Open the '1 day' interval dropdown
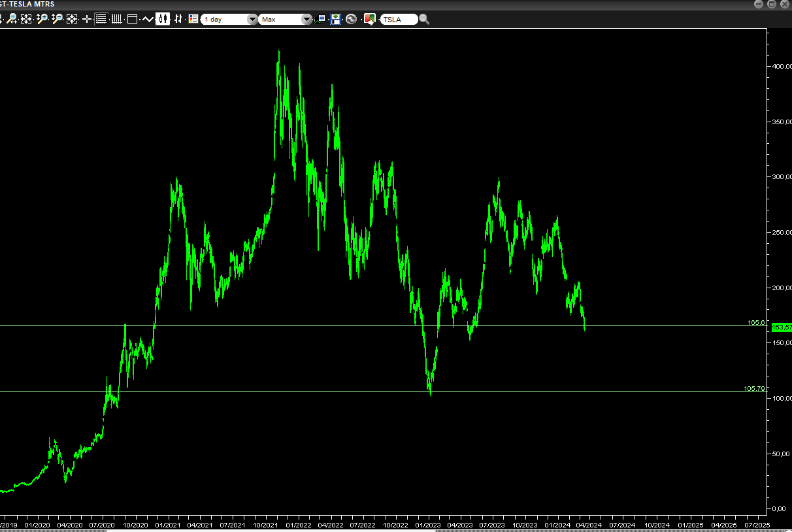The height and width of the screenshot is (532, 792). [x=229, y=20]
